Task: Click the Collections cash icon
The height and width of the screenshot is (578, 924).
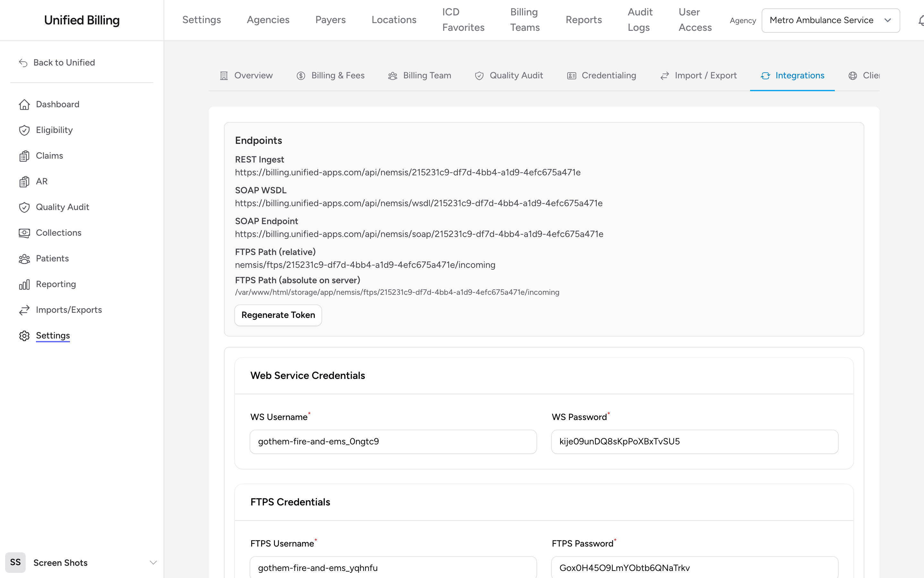Action: tap(24, 233)
